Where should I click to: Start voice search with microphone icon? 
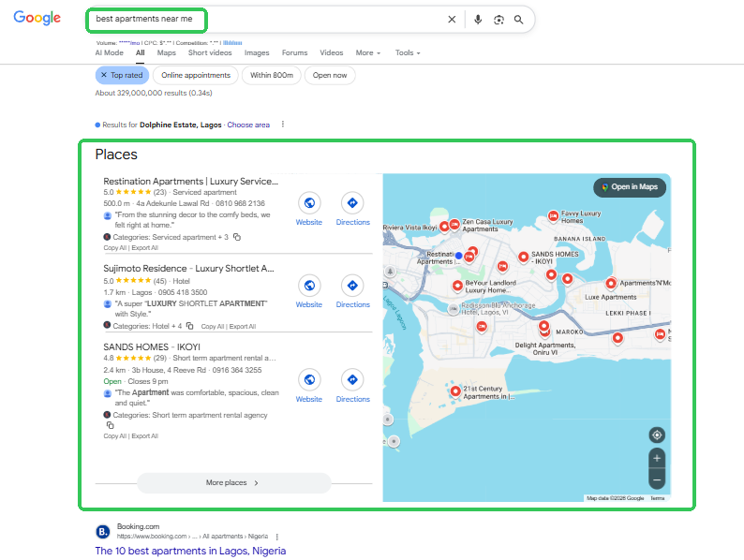[478, 19]
